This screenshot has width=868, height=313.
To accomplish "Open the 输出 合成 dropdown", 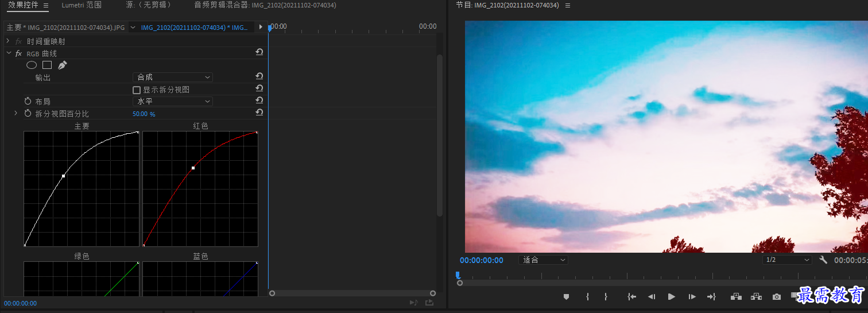I will (173, 77).
